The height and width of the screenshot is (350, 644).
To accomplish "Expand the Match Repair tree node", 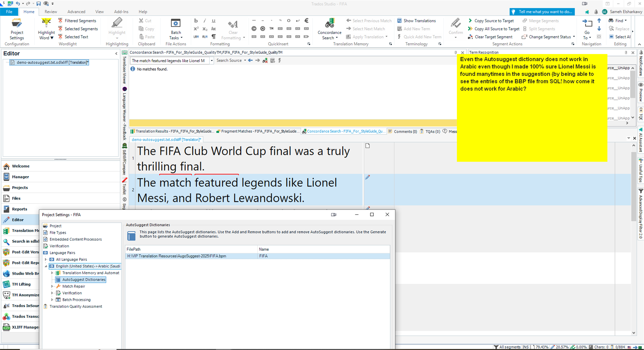I will (52, 286).
